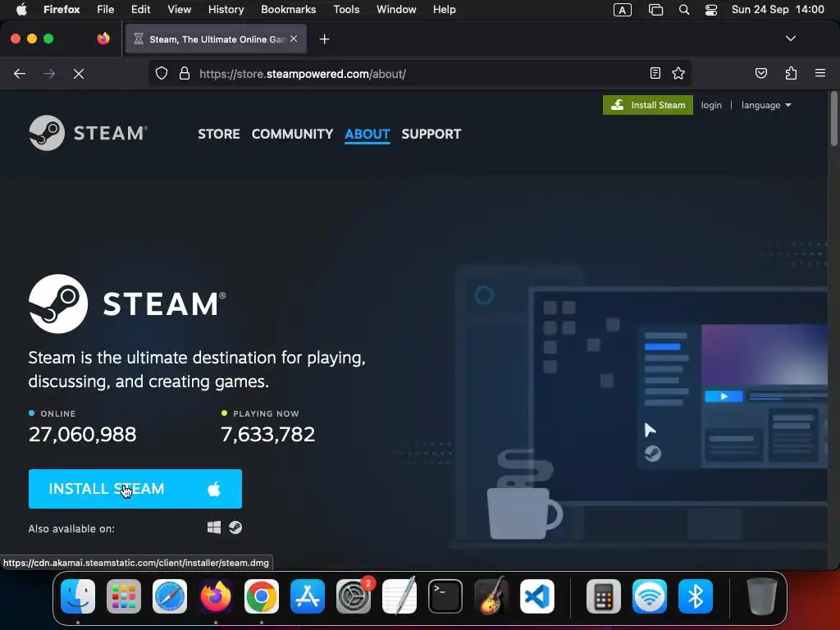The height and width of the screenshot is (630, 840).
Task: Open the Help menu
Action: pyautogui.click(x=445, y=10)
